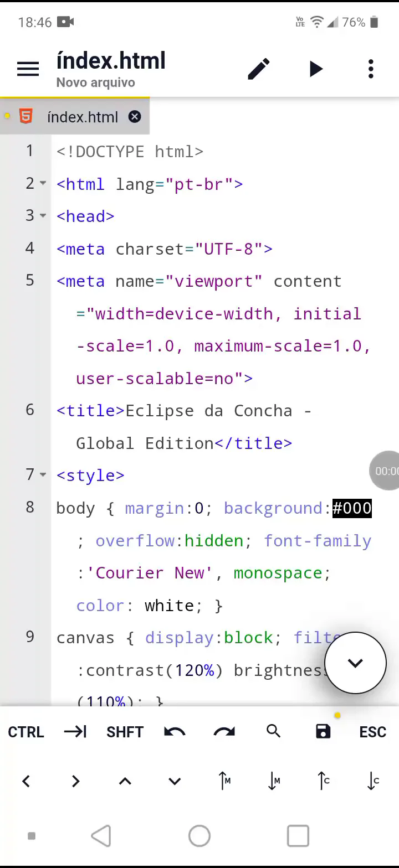Collapse the head tag fold arrow
This screenshot has width=399, height=868.
click(x=43, y=216)
